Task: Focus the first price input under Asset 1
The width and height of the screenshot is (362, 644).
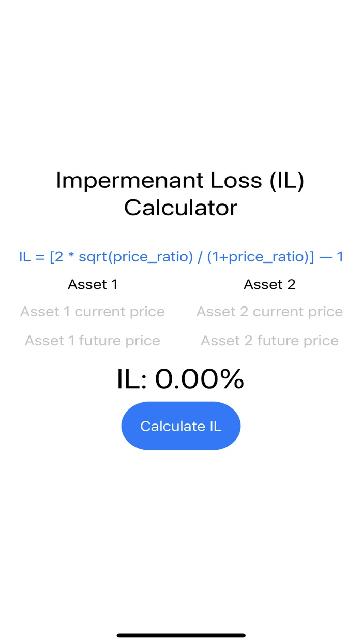Action: coord(92,311)
